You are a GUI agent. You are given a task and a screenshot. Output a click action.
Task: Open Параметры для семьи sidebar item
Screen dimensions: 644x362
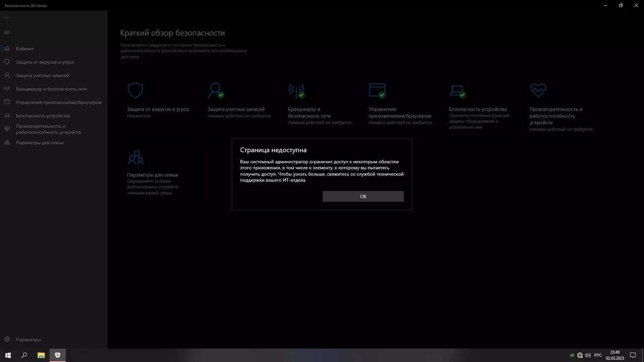coord(40,143)
